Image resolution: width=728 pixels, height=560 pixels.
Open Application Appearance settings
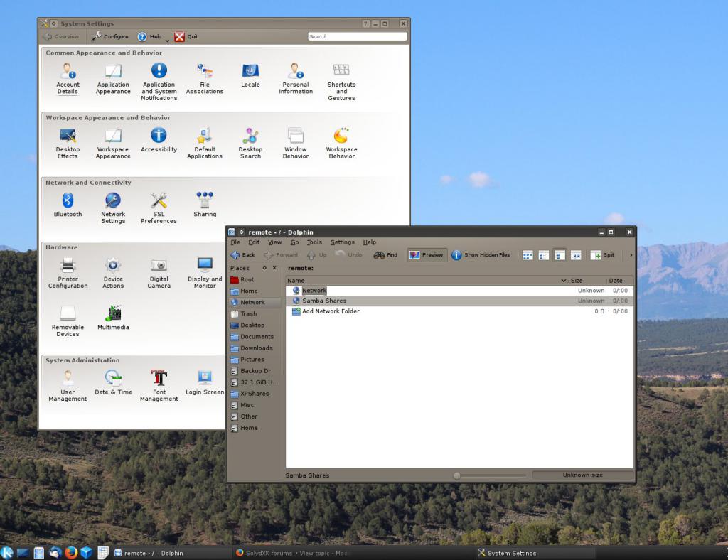113,78
